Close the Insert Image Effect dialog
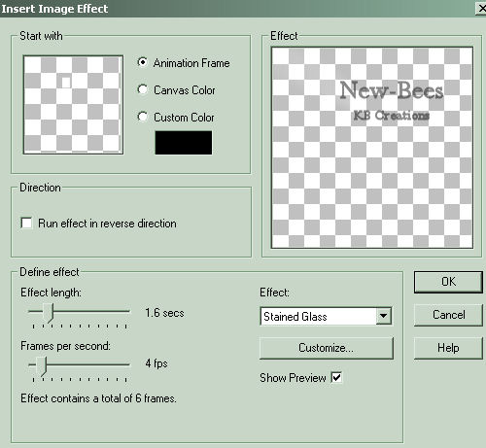The image size is (486, 448). coord(482,9)
